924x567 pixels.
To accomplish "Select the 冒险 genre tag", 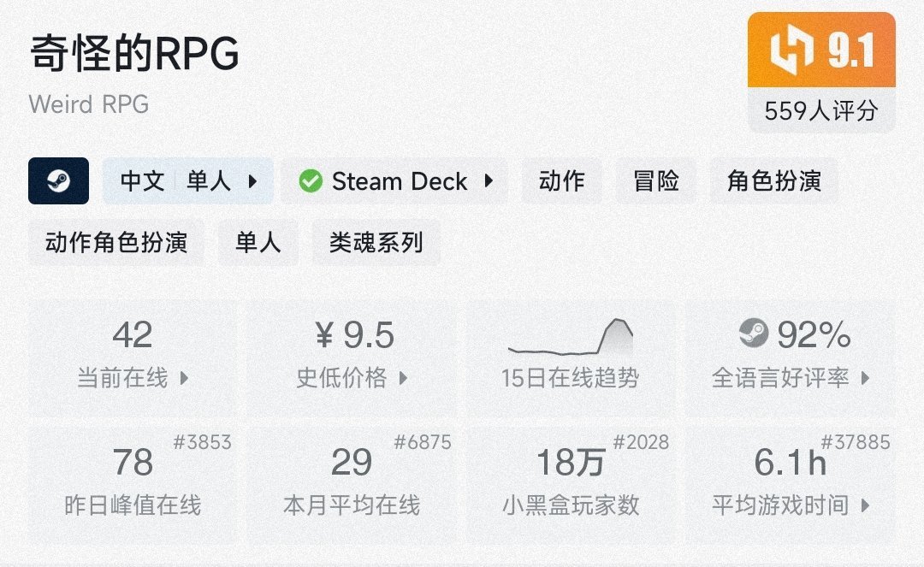I will coord(656,181).
